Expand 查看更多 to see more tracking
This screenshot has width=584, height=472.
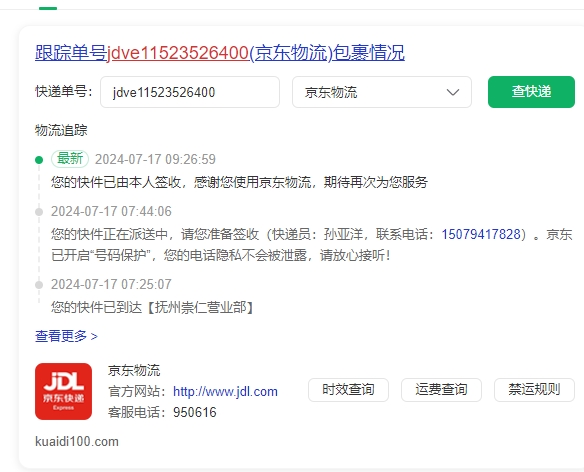point(66,336)
